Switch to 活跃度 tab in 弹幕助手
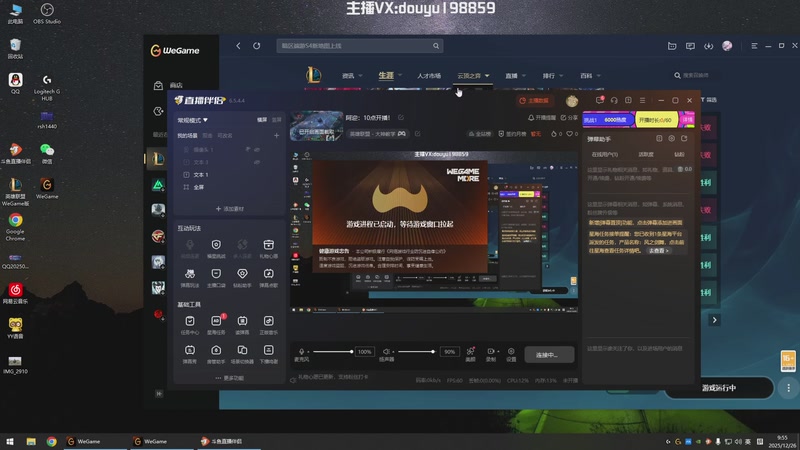 [646, 154]
